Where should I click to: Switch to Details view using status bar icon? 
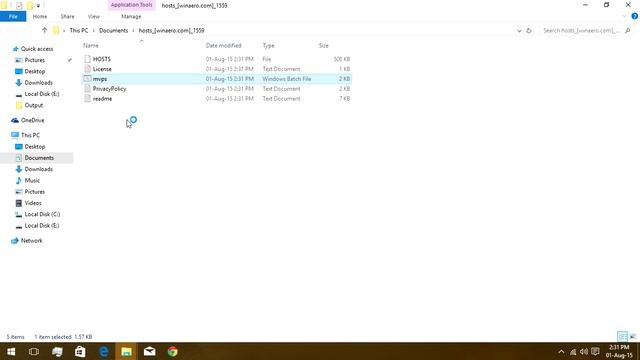622,337
